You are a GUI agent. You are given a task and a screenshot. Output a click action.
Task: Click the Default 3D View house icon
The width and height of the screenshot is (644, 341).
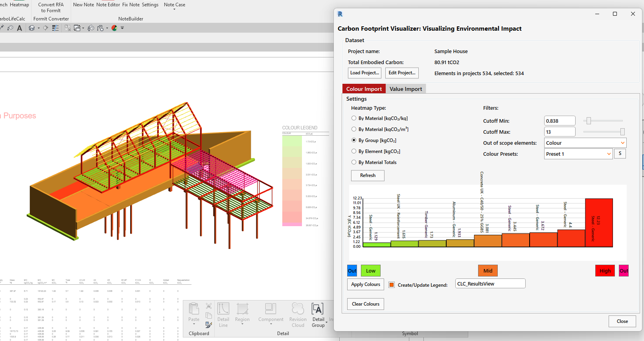(32, 28)
